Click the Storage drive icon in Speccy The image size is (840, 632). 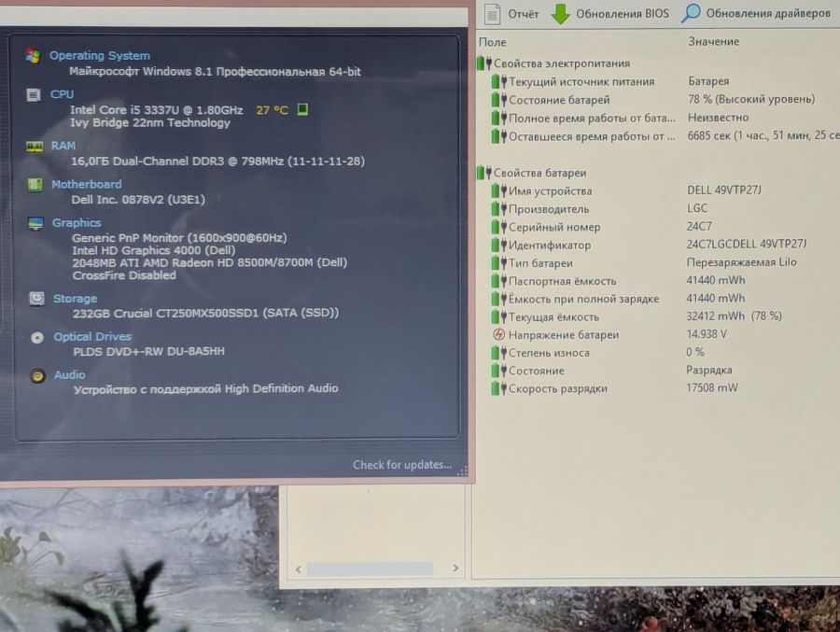coord(36,299)
